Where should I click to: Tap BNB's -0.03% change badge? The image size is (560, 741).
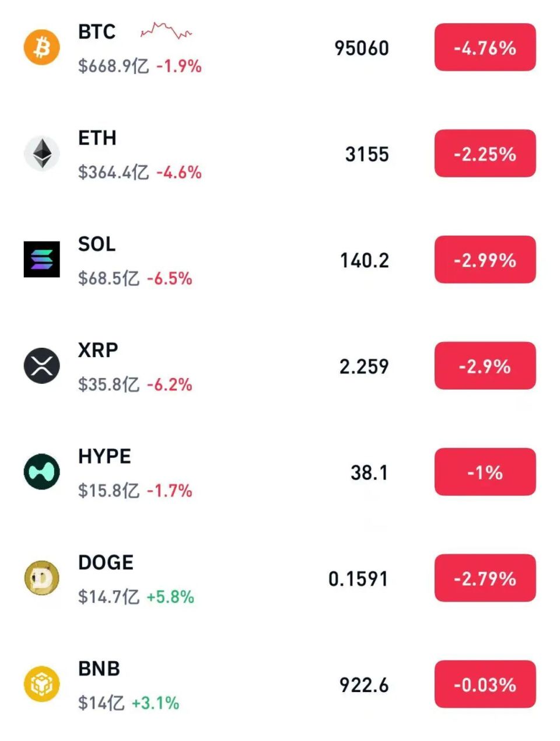[485, 684]
